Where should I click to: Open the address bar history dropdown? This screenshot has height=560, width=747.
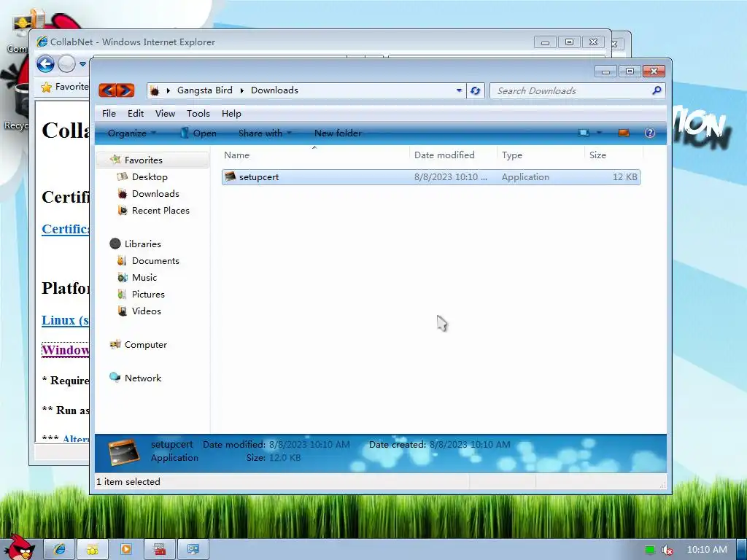[459, 90]
